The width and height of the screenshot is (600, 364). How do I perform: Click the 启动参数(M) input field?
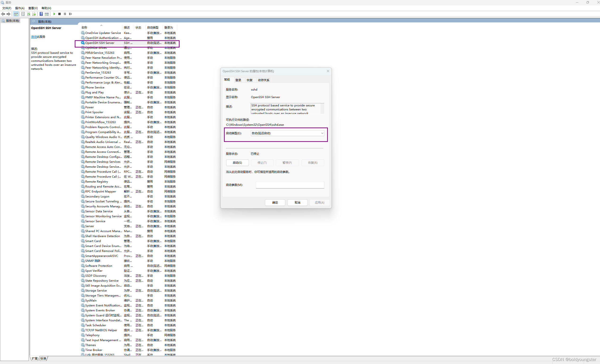click(x=290, y=185)
